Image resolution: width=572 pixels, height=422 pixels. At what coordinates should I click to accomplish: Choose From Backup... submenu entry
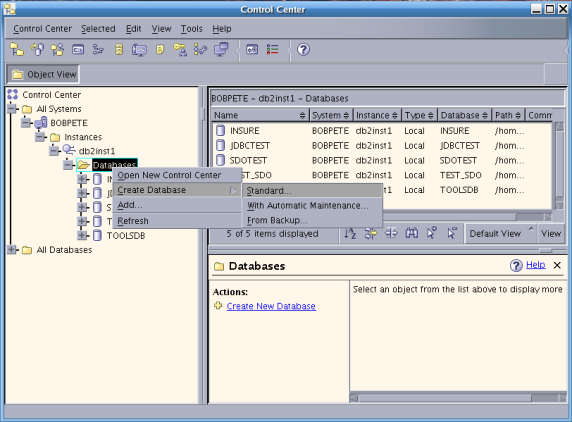[312, 220]
